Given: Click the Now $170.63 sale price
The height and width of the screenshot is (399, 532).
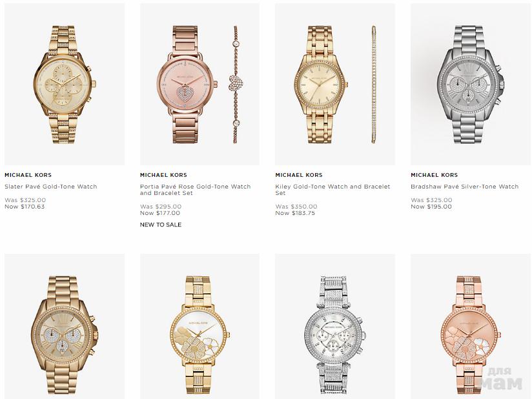Looking at the screenshot, I should tap(25, 207).
